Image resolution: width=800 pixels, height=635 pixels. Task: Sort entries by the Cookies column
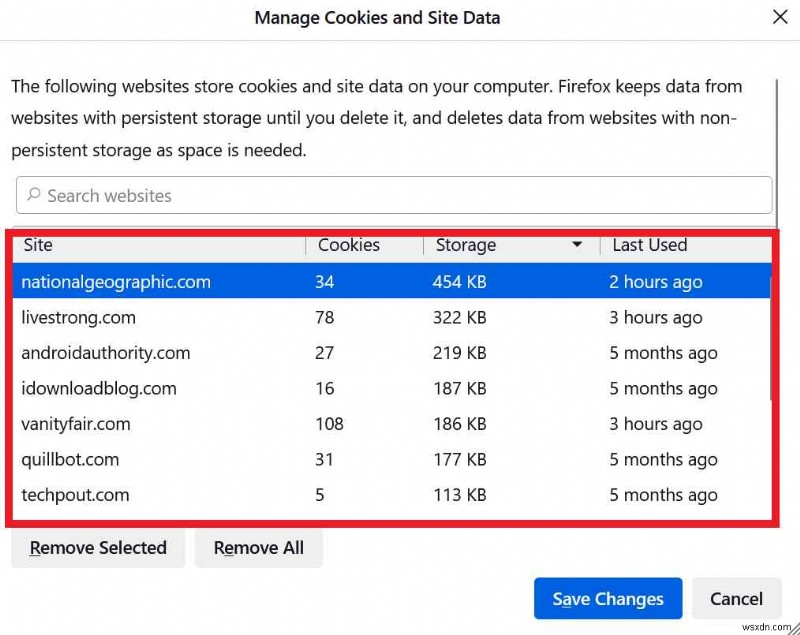347,245
